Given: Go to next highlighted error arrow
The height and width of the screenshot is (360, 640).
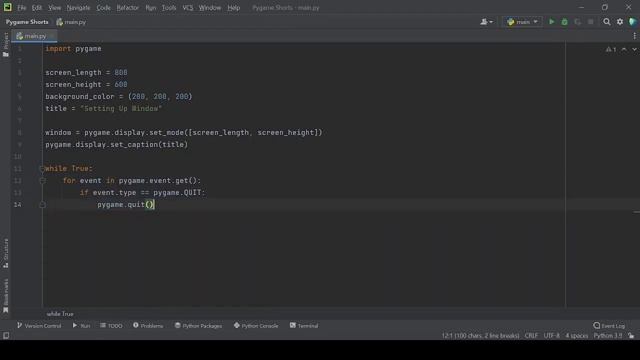Looking at the screenshot, I should (635, 49).
